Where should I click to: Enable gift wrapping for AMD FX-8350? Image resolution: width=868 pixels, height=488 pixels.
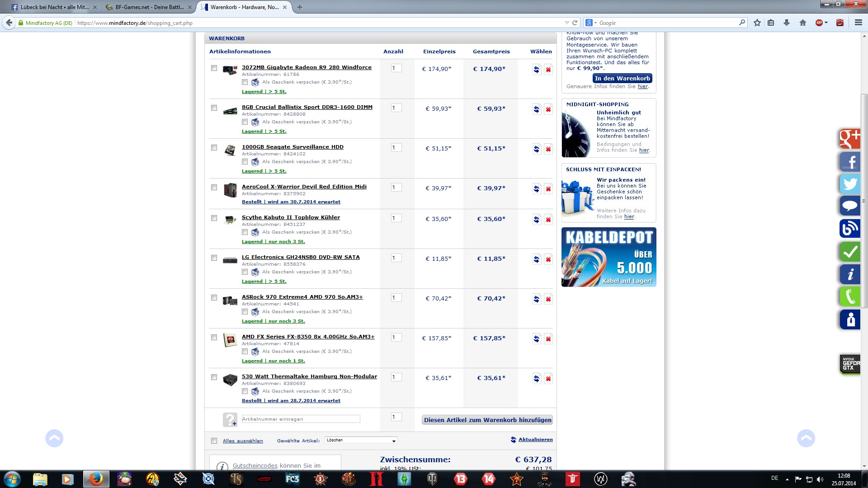(x=245, y=352)
